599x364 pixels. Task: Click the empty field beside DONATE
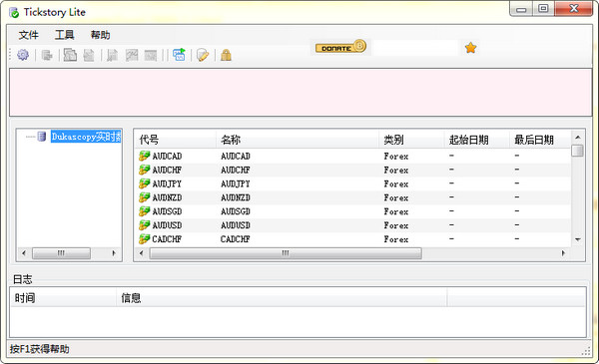pyautogui.click(x=415, y=48)
